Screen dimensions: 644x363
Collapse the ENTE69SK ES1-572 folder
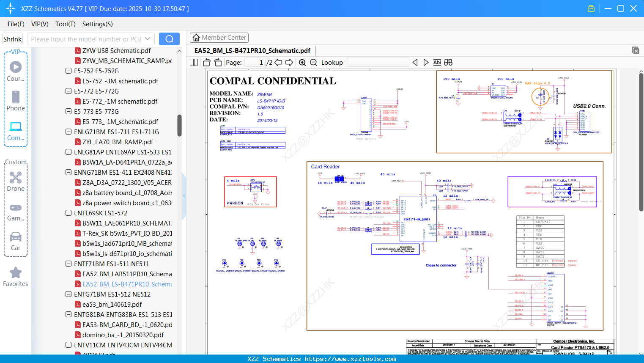click(69, 213)
